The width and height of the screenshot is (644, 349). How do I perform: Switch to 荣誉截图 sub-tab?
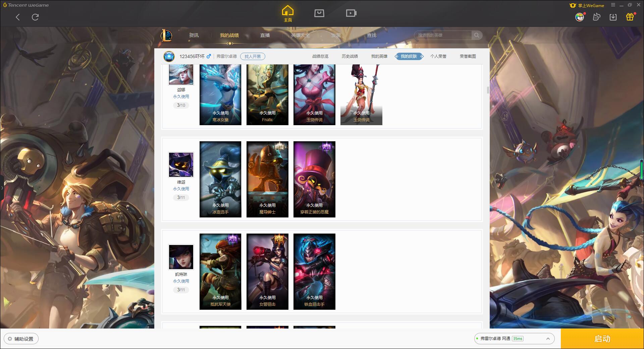pos(468,56)
